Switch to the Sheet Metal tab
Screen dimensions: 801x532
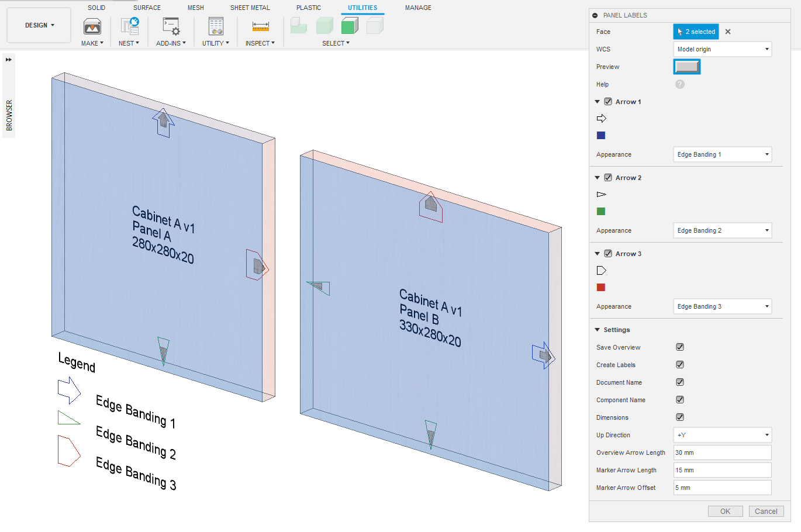coord(250,8)
